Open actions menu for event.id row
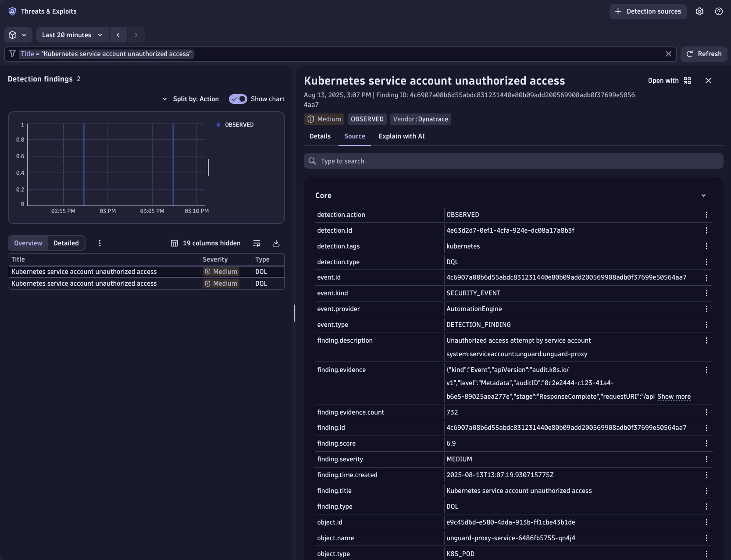This screenshot has height=560, width=731. point(706,278)
